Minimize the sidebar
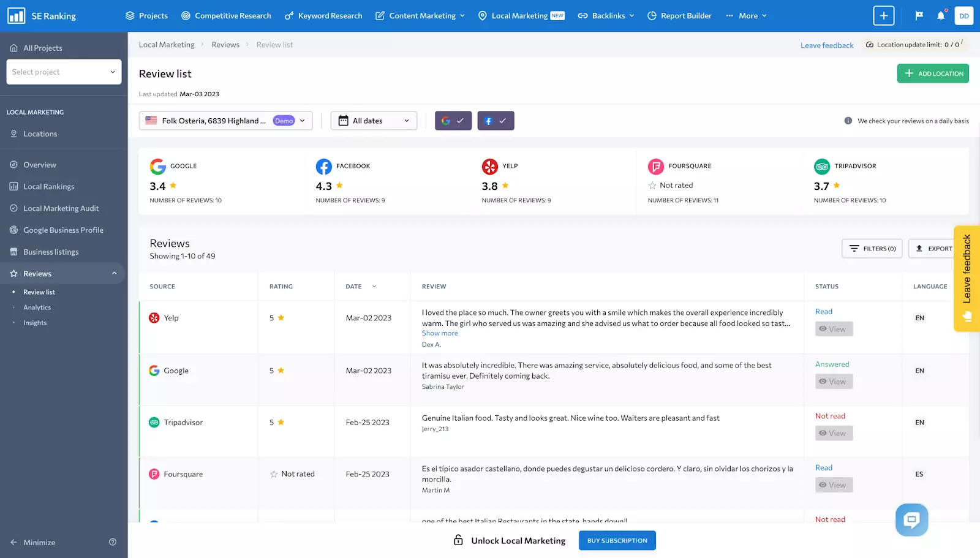Image resolution: width=980 pixels, height=558 pixels. coord(33,542)
